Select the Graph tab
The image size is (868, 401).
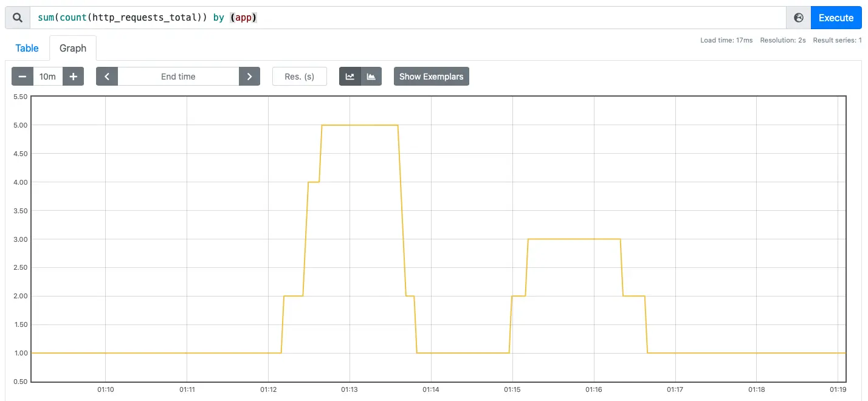click(x=73, y=48)
